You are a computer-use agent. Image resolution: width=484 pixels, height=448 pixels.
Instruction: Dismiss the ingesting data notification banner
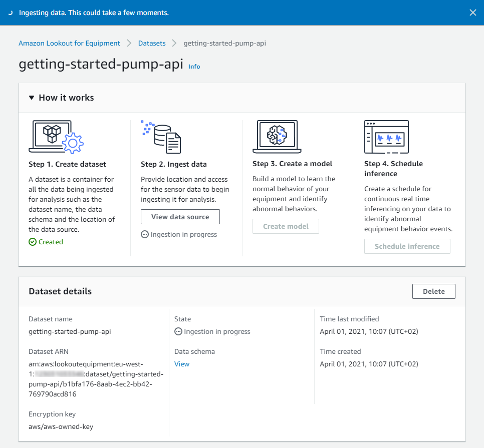click(472, 13)
